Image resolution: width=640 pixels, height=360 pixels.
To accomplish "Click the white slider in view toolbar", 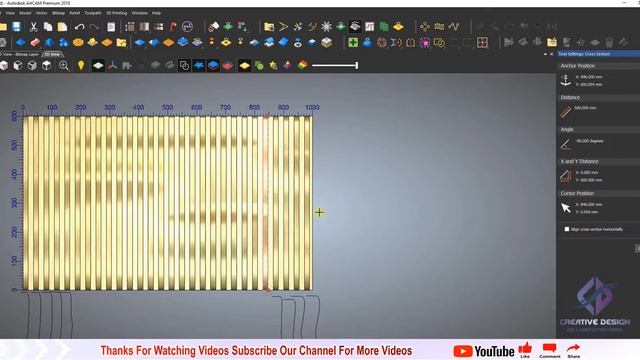I will [x=335, y=65].
